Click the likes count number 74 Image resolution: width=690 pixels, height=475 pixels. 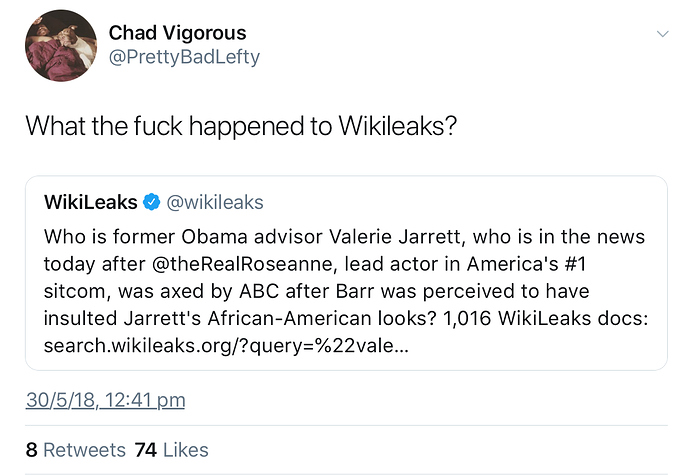146,450
